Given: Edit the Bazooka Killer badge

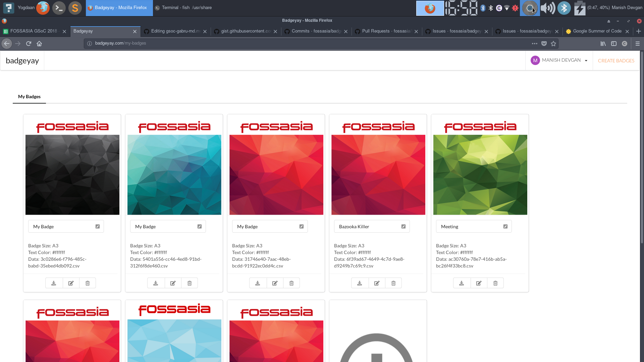Looking at the screenshot, I should click(377, 283).
